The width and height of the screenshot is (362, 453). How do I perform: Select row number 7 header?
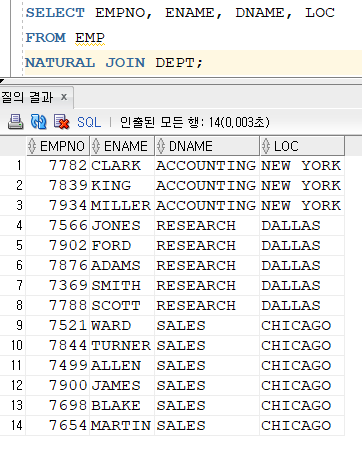(13, 285)
